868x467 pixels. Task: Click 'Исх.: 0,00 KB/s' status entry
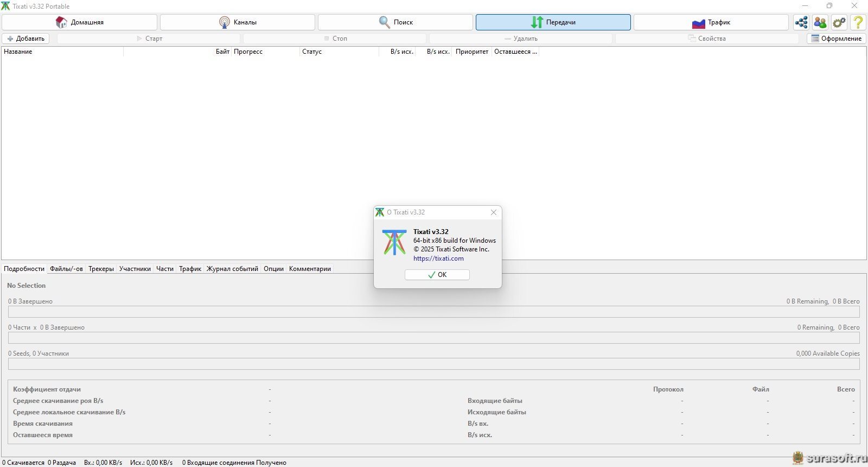click(x=151, y=463)
